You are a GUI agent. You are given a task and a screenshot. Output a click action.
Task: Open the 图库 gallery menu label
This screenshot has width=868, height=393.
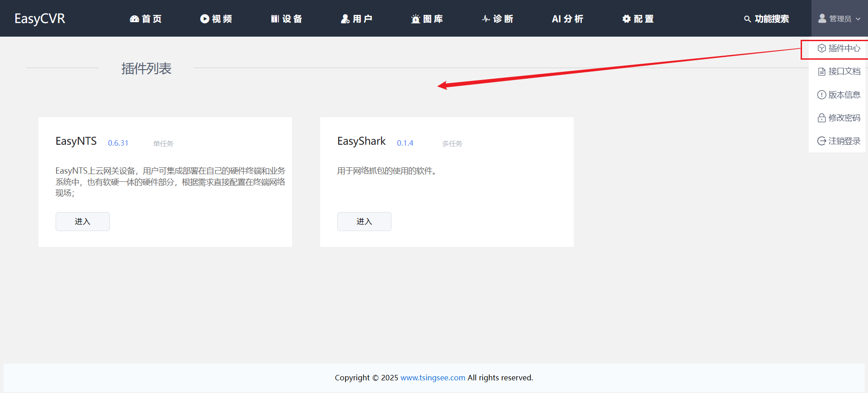(x=433, y=19)
